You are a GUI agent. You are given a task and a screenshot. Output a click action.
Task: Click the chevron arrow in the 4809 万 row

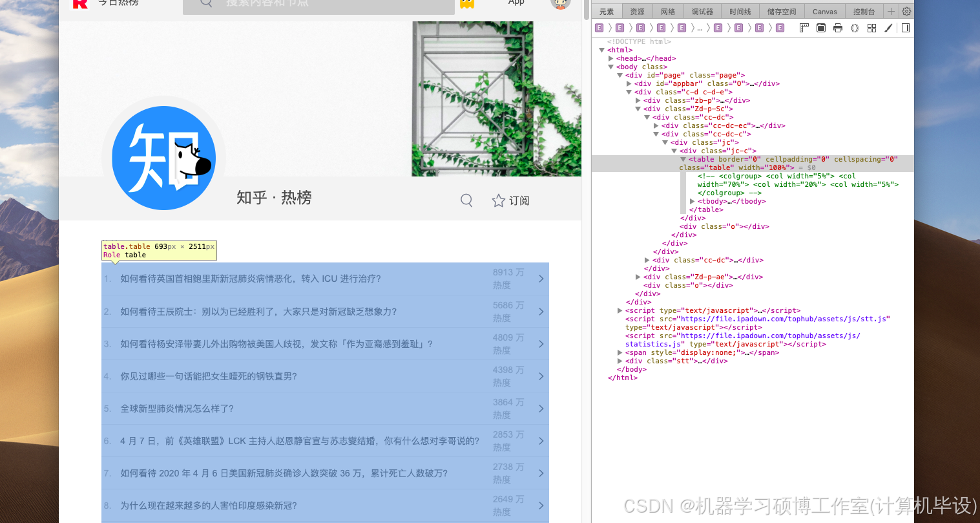(541, 343)
